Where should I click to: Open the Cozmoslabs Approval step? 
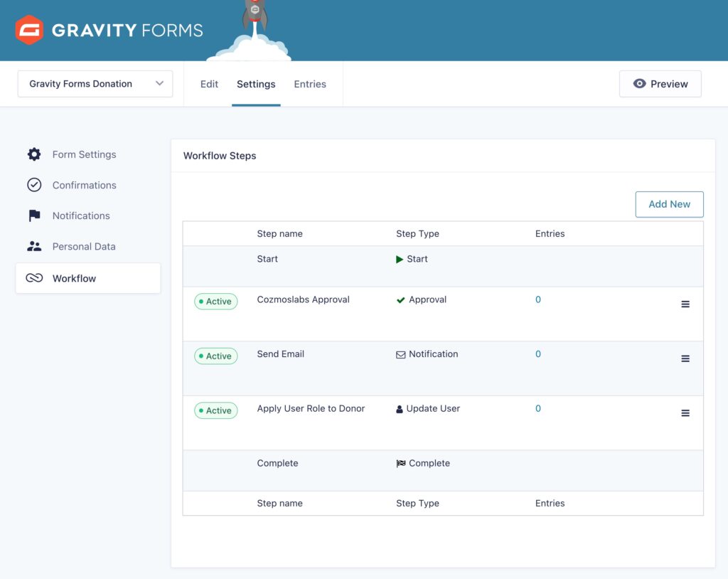(x=303, y=299)
